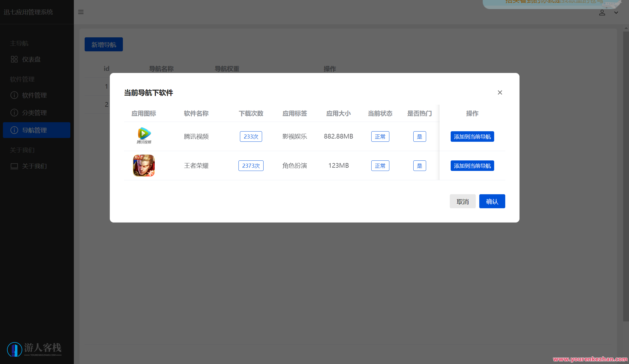Open 仪表盘 dashboard in sidebar
The image size is (629, 364).
click(31, 60)
